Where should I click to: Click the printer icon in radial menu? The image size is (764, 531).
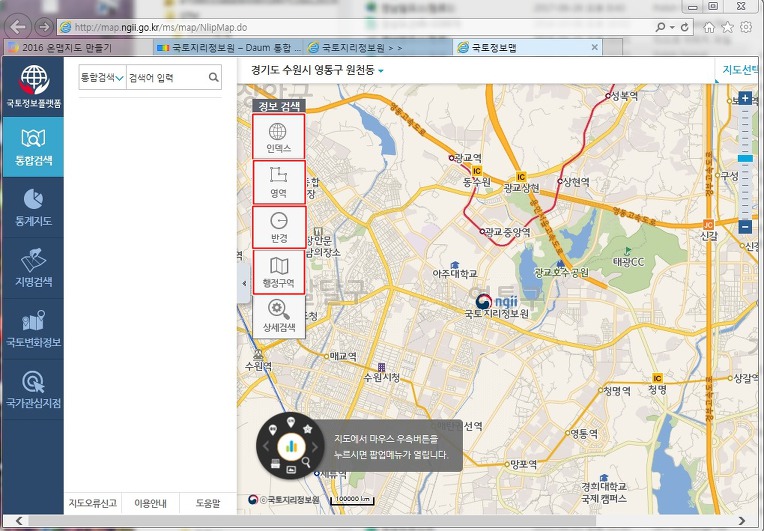point(275,463)
